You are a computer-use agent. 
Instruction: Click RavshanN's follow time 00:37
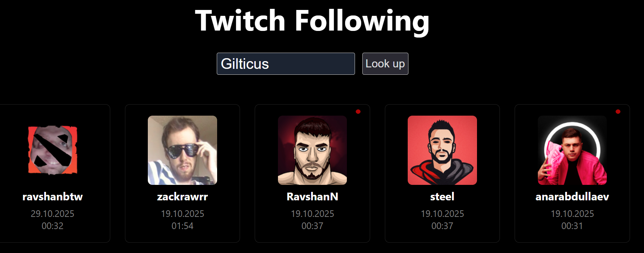point(312,226)
